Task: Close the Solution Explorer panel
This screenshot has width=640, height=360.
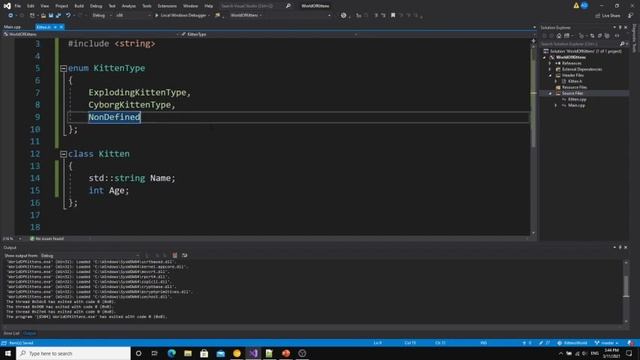Action: point(626,27)
